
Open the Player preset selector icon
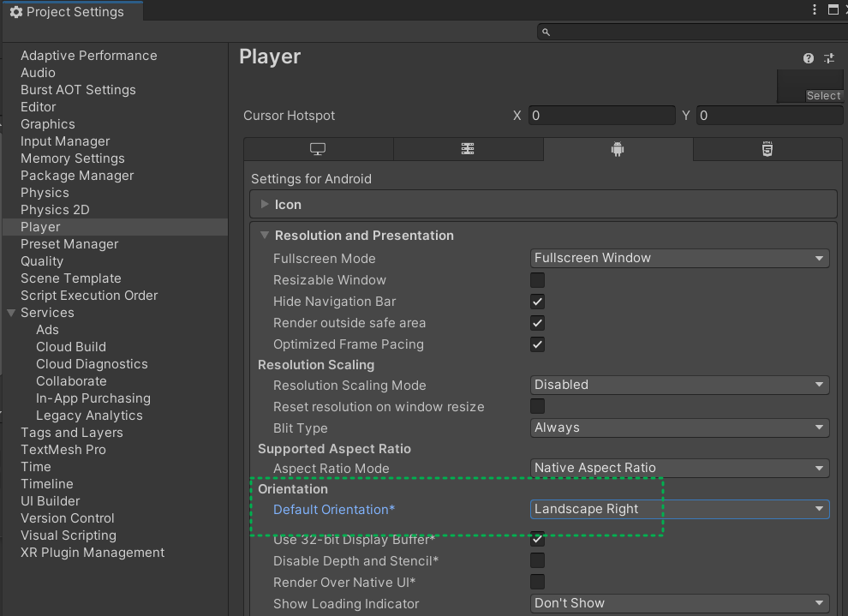coord(829,58)
